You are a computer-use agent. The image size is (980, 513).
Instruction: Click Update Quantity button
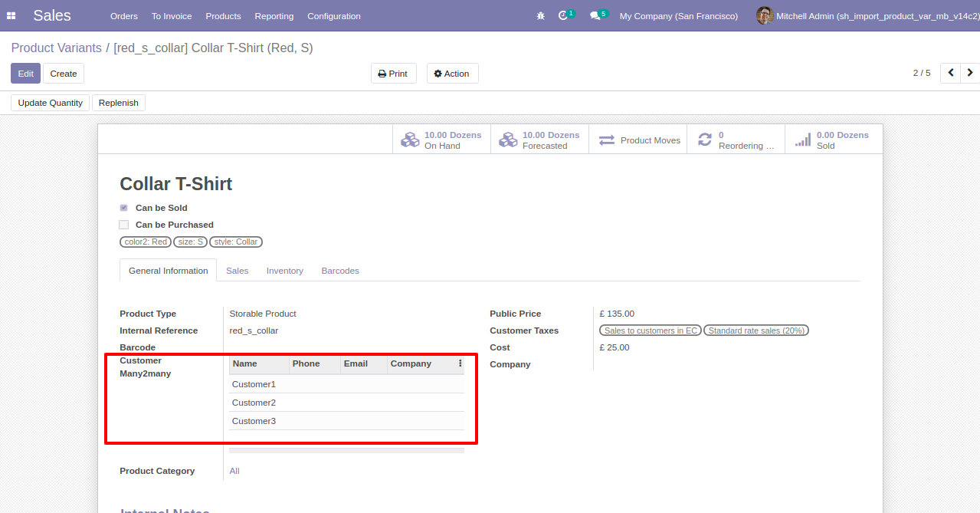(x=51, y=103)
